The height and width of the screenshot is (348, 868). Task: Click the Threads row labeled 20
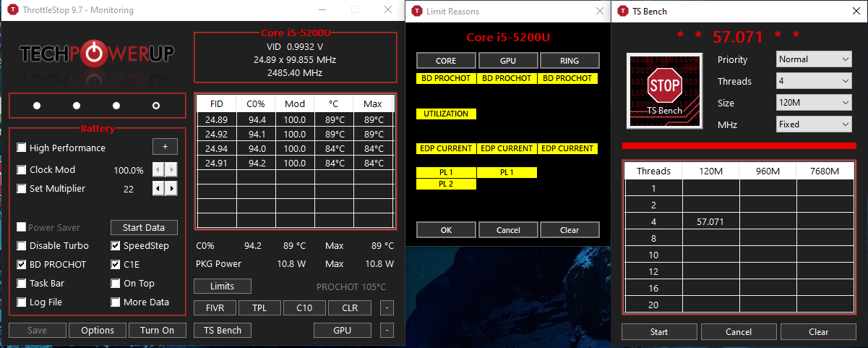(653, 305)
